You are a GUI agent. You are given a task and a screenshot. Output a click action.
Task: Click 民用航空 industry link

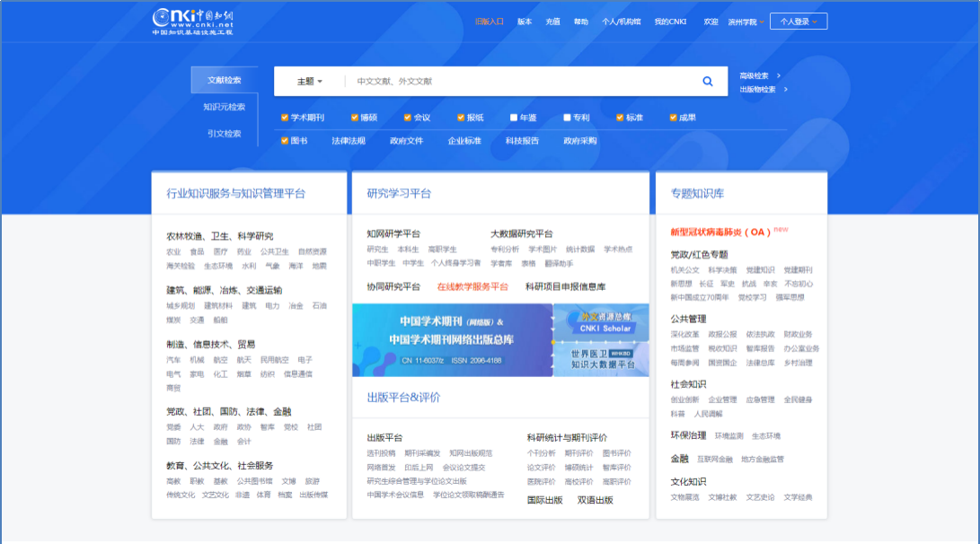click(x=274, y=360)
